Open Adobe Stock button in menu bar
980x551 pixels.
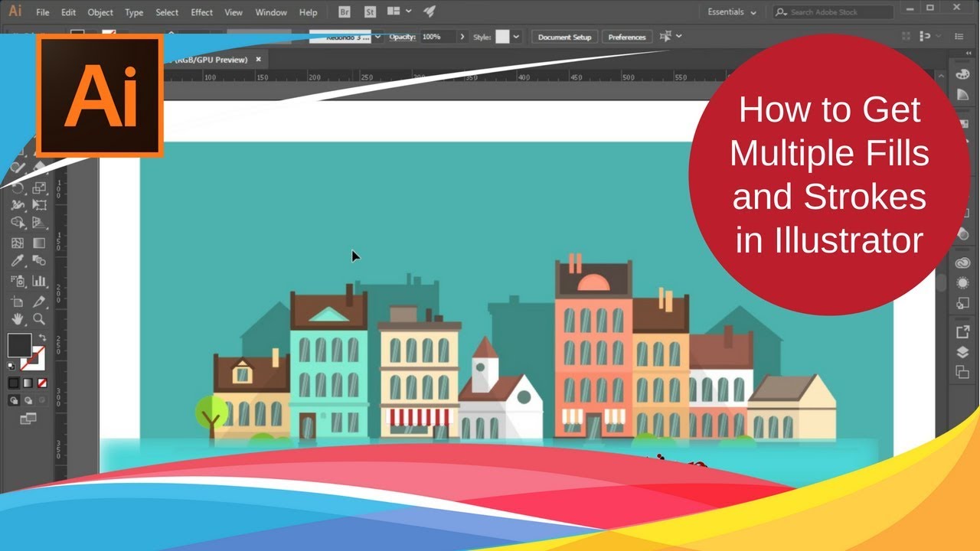click(x=371, y=11)
